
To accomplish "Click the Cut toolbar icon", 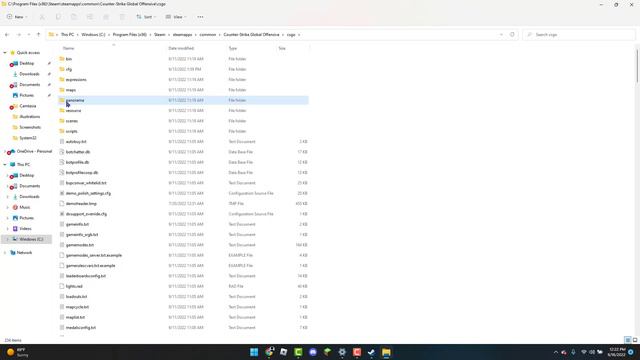I will pos(42,17).
